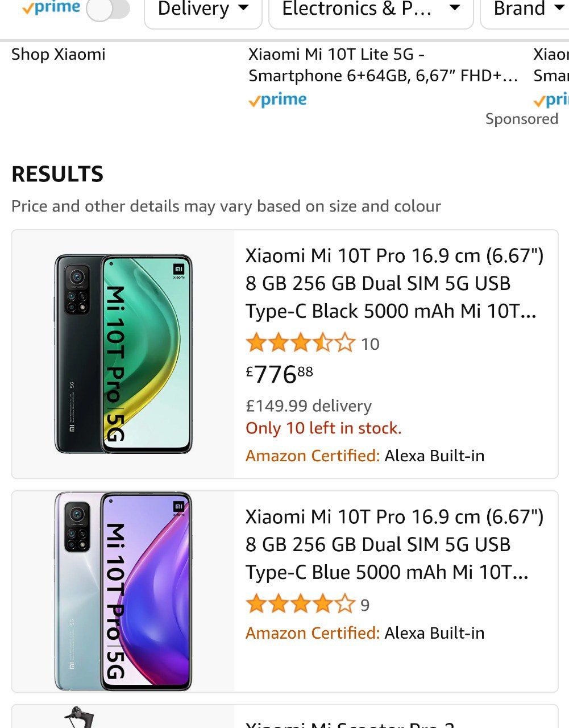Open the Delivery filter dropdown
569x728 pixels.
click(203, 10)
